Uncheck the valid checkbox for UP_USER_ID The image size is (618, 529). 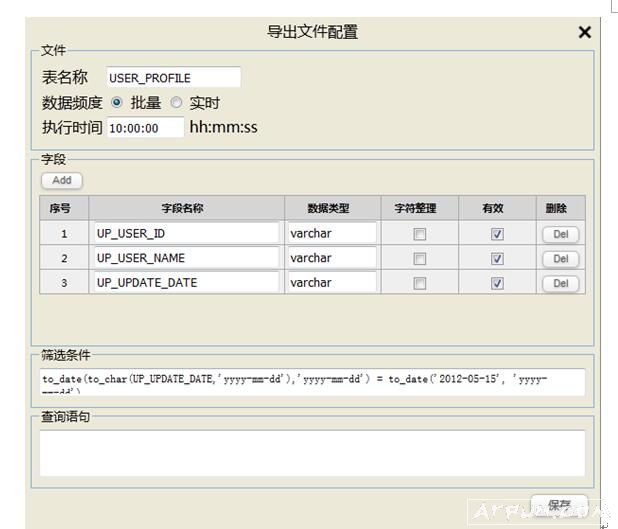click(497, 234)
